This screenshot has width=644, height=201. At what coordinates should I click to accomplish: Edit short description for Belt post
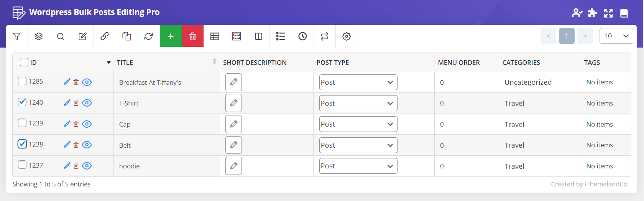point(233,145)
